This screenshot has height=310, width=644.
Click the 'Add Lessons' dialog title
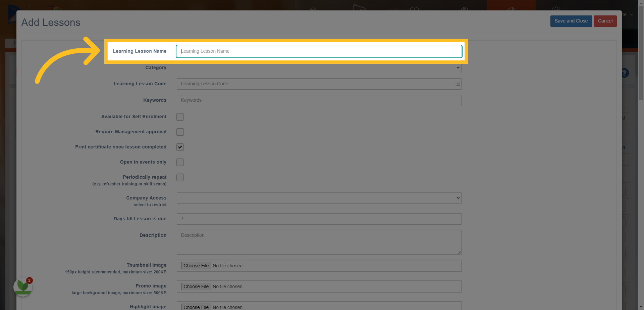click(x=51, y=23)
